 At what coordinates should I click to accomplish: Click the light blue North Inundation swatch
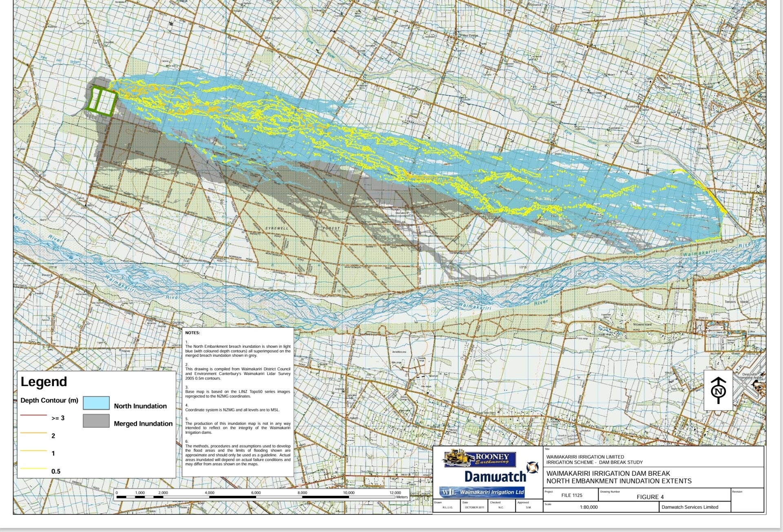[x=96, y=403]
